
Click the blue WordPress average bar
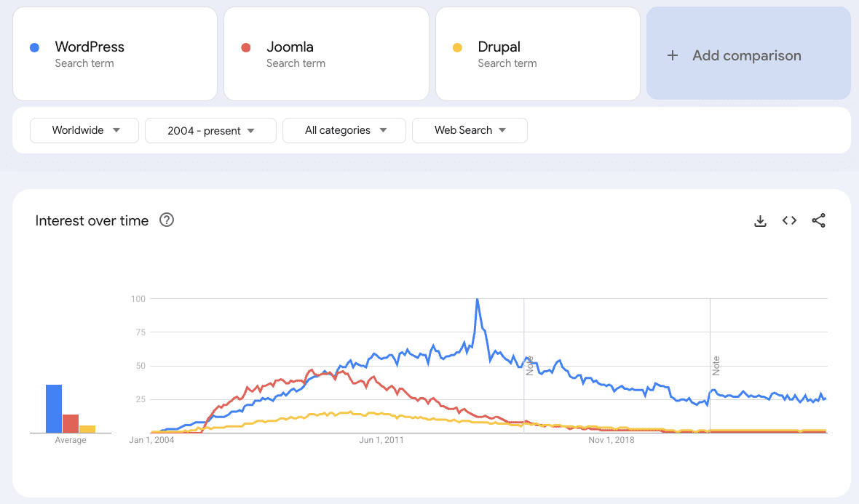click(x=54, y=409)
